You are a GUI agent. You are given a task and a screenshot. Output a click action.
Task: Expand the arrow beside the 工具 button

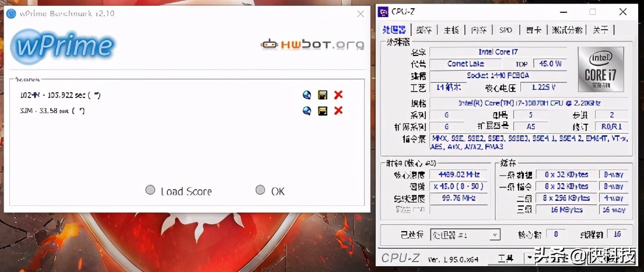point(530,258)
